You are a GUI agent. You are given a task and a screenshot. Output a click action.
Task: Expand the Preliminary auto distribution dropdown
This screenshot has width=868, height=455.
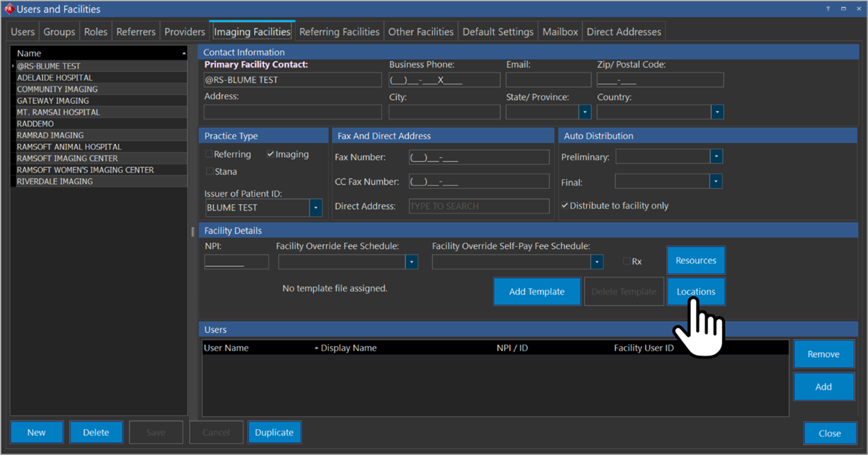716,156
